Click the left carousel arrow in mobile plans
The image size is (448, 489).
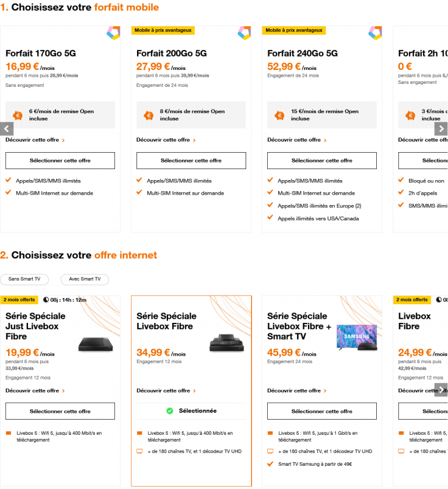(x=6, y=129)
